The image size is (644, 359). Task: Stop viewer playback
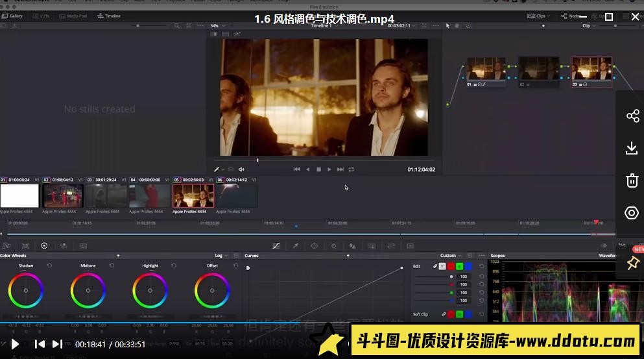pos(318,169)
